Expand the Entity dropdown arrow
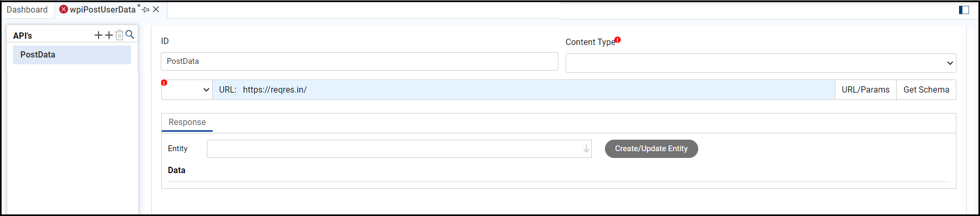The image size is (980, 216). pyautogui.click(x=586, y=149)
